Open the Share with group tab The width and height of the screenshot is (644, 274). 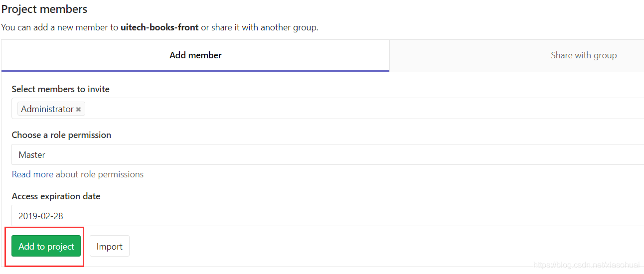coord(583,55)
